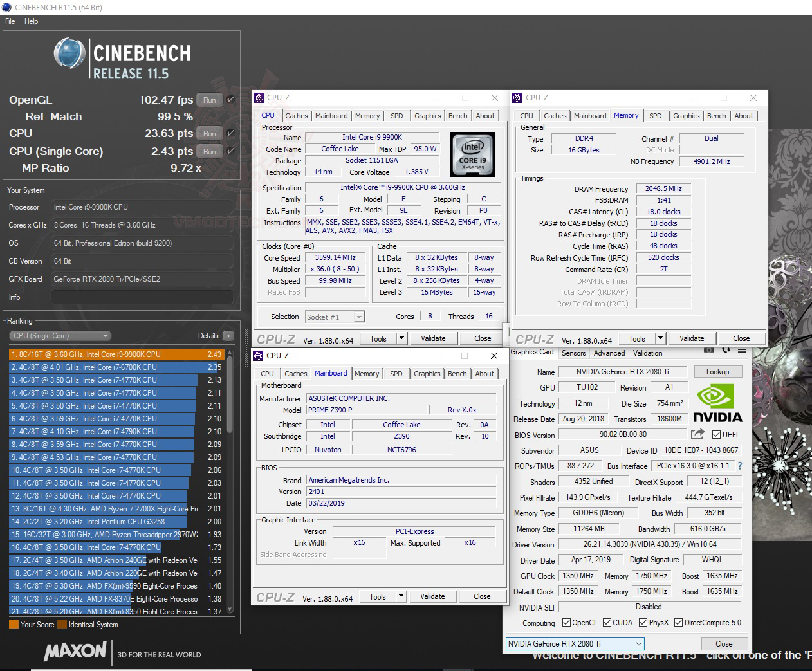Click the Ranking list vertical scrollbar

coord(230,481)
